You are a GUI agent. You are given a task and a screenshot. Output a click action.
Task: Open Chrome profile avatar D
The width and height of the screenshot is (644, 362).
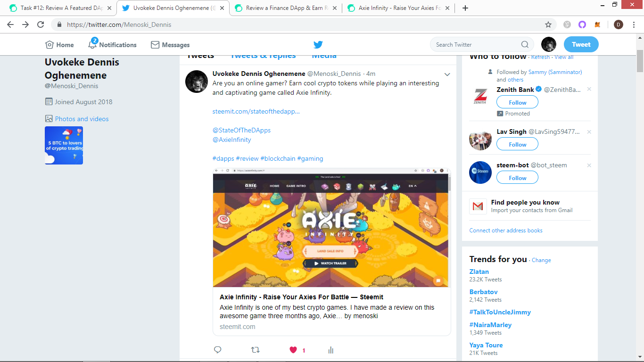point(619,25)
